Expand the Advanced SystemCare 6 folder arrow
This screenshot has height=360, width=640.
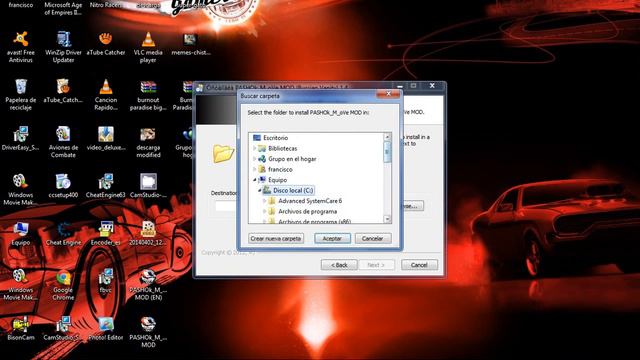point(264,201)
